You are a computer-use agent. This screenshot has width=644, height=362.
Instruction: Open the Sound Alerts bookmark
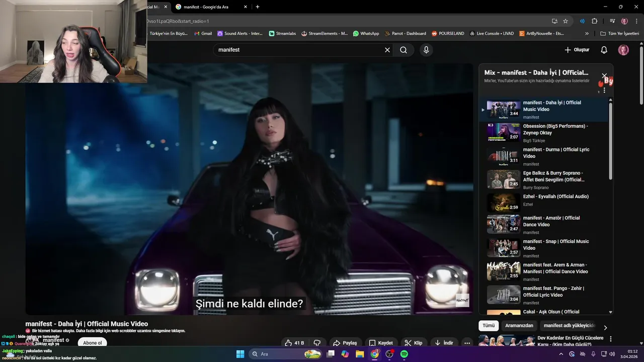coord(240,33)
